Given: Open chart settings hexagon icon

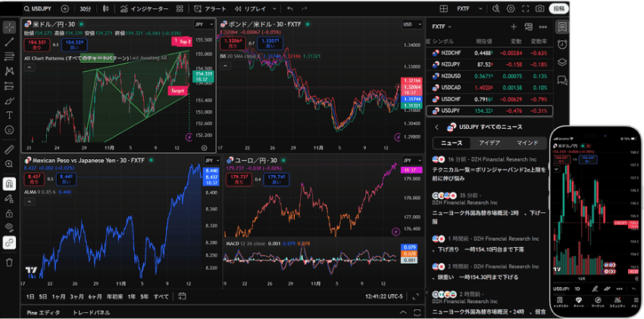Looking at the screenshot, I should (511, 8).
